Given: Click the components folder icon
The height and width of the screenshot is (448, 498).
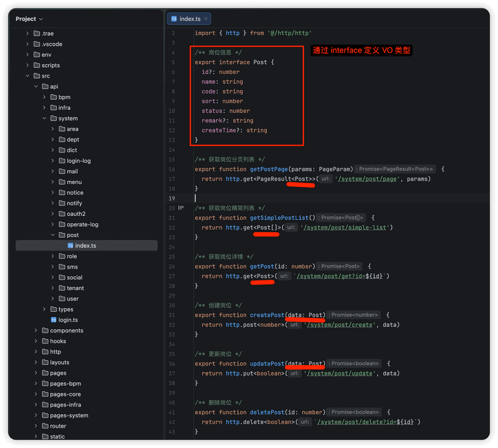Looking at the screenshot, I should pos(46,330).
